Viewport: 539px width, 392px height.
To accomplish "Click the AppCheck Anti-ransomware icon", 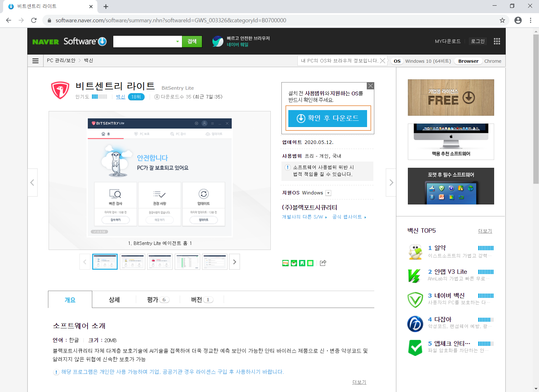I will (415, 348).
